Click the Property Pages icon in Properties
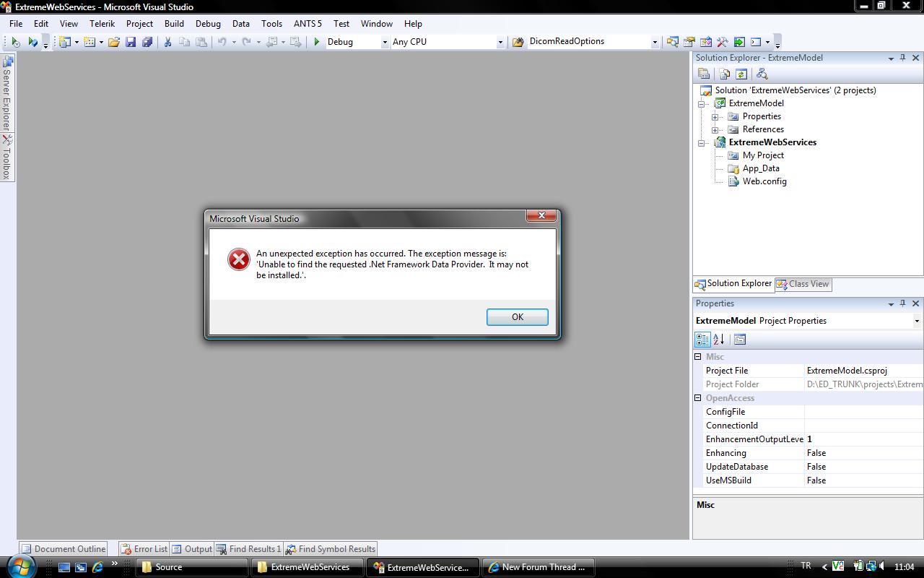This screenshot has height=578, width=924. pos(740,339)
